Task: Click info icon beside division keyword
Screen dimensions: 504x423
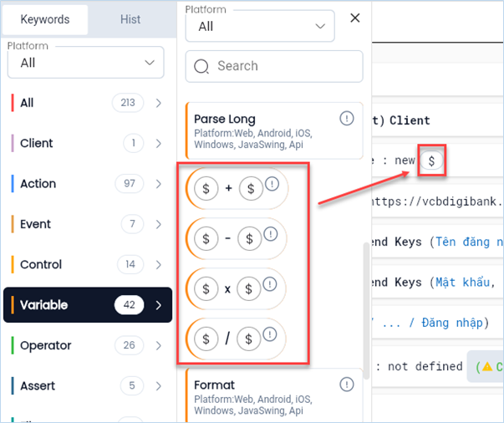Action: [x=271, y=334]
